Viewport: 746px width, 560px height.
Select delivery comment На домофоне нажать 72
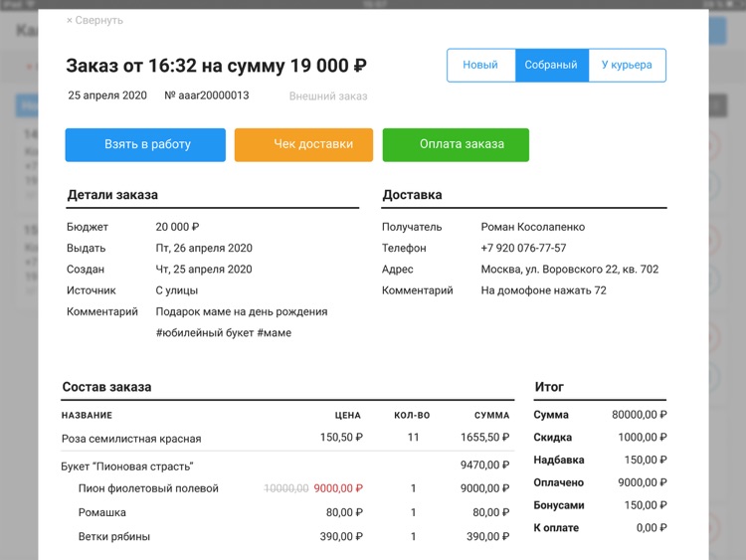[x=544, y=290]
